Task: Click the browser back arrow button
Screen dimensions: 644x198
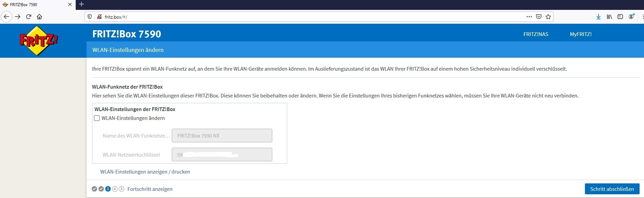Action: [x=6, y=17]
